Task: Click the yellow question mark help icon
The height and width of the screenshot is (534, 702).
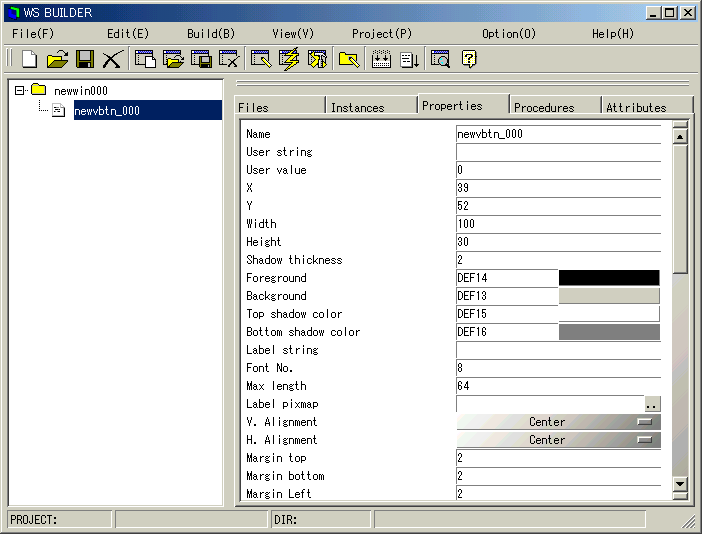Action: coord(468,60)
